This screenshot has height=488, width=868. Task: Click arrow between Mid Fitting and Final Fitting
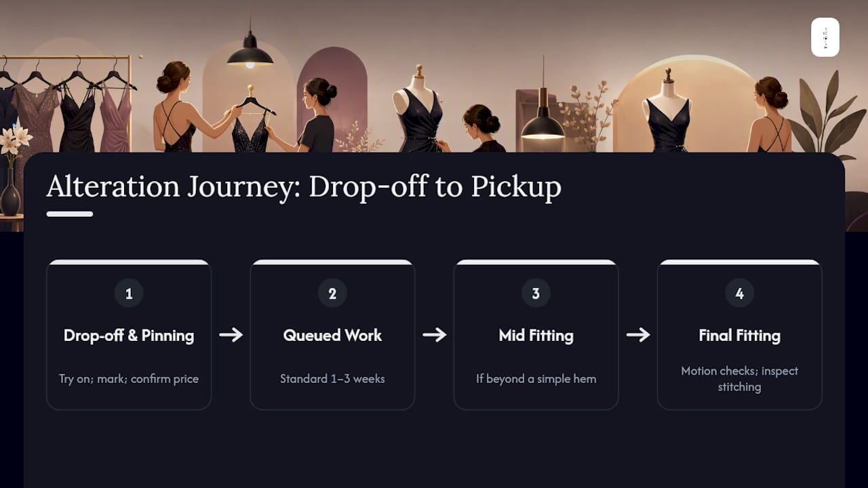637,335
